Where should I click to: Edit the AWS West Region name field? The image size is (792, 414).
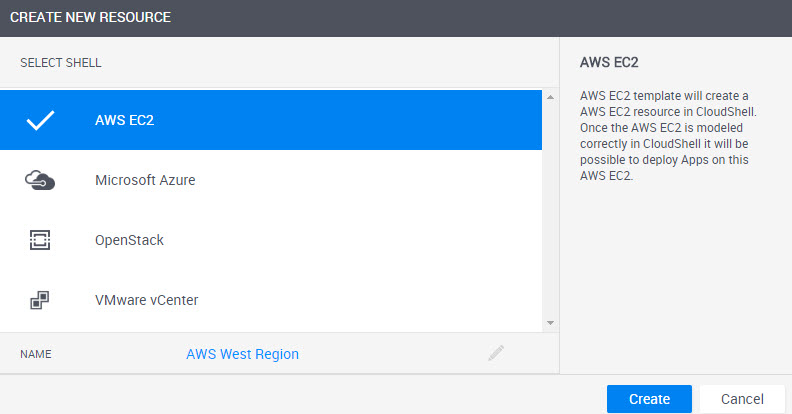242,354
